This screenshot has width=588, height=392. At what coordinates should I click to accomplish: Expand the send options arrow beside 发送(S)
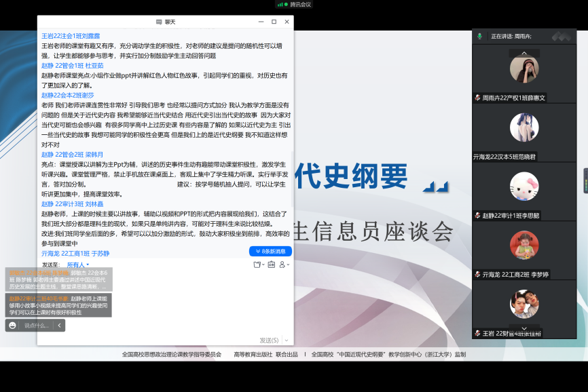(x=287, y=340)
